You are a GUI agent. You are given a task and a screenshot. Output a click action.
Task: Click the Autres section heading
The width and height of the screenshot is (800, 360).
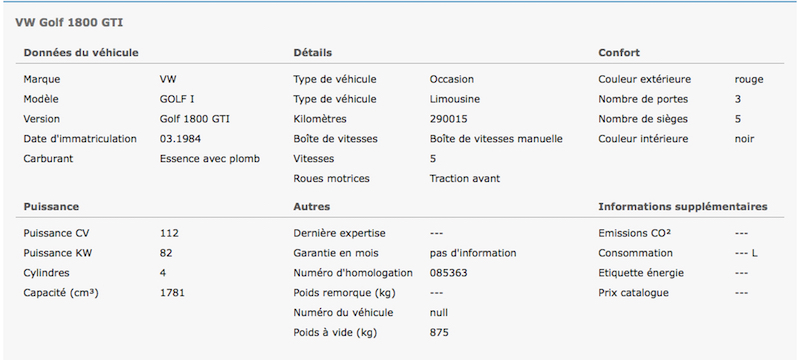311,207
